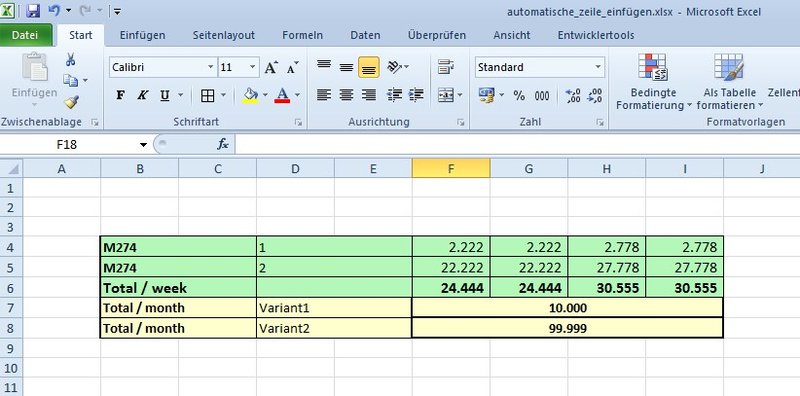Select column F header
Viewport: 800px width, 396px height.
click(451, 168)
